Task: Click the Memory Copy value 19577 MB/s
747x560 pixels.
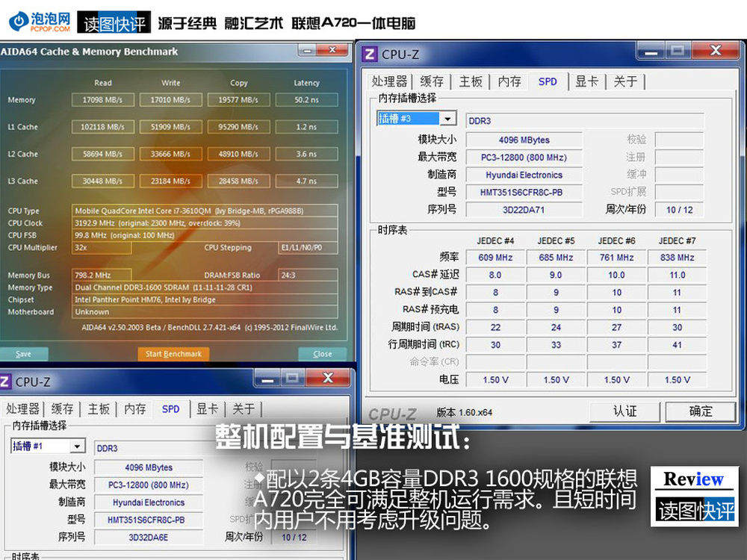Action: (x=238, y=100)
